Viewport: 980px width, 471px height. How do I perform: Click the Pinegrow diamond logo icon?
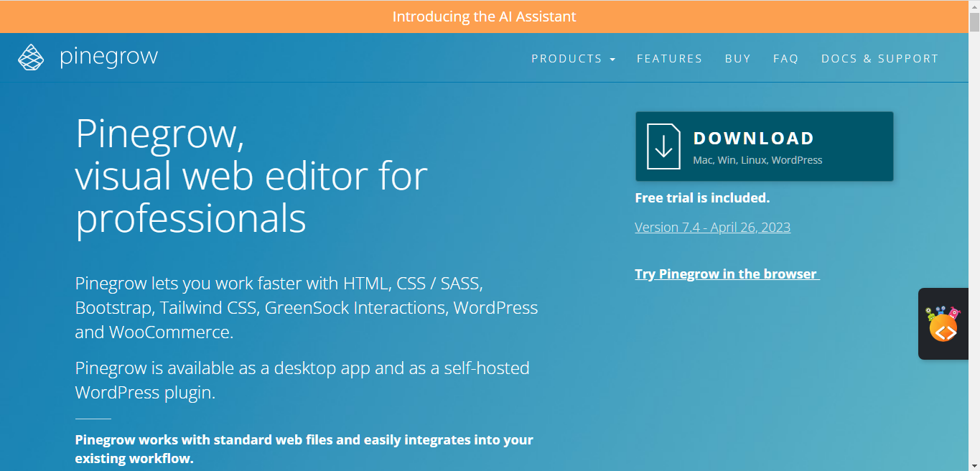click(32, 56)
